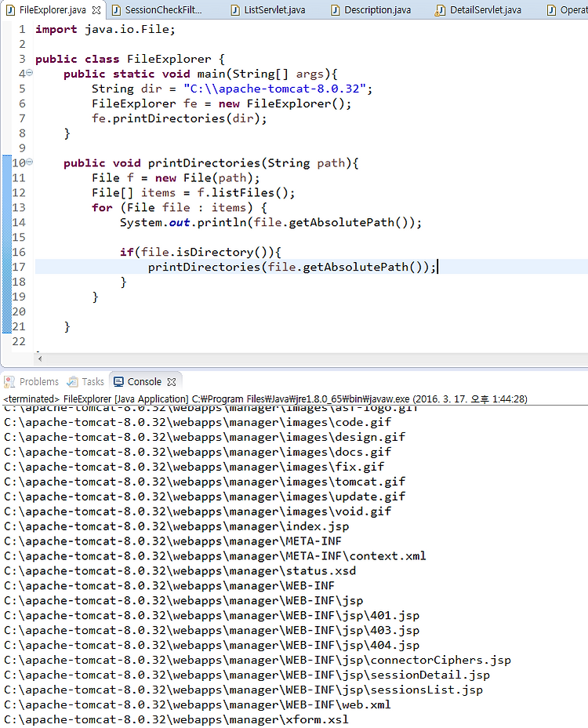Click the "fe.printDirectories(dir);" statement
The width and height of the screenshot is (588, 728).
click(179, 118)
